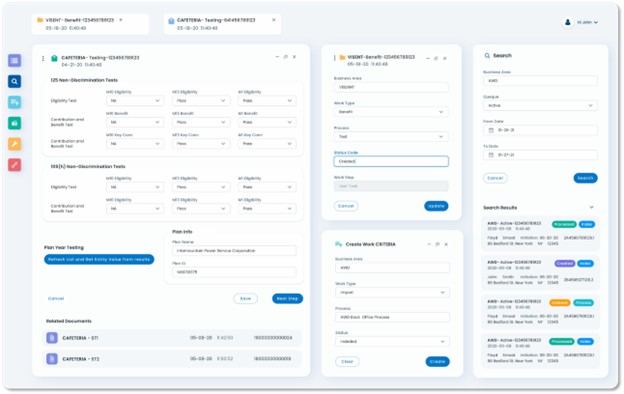
Task: Open the purple list icon in sidebar
Action: 15,60
